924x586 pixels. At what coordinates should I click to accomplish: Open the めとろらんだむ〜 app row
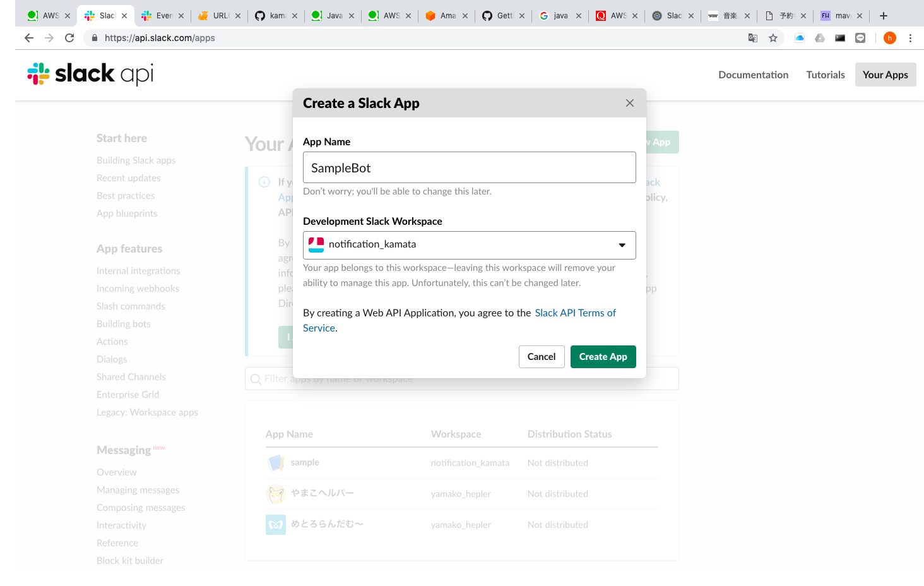461,525
